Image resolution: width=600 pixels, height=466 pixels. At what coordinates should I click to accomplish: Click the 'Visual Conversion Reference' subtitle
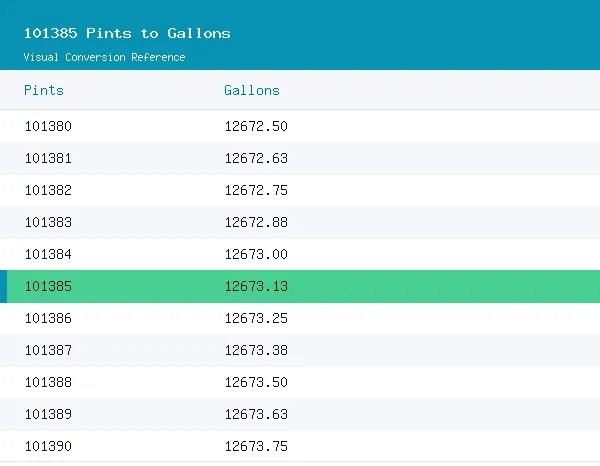tap(104, 57)
